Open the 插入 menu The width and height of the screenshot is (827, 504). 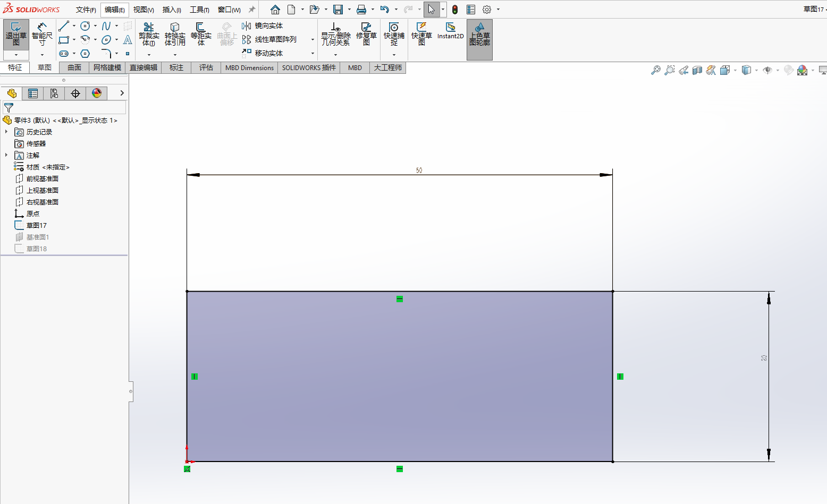[171, 10]
